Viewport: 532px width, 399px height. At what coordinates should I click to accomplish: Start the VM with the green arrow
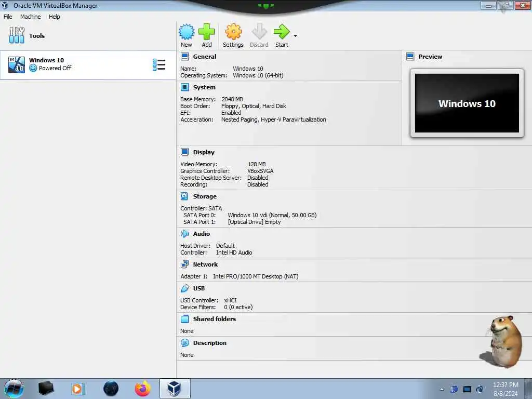click(x=282, y=32)
